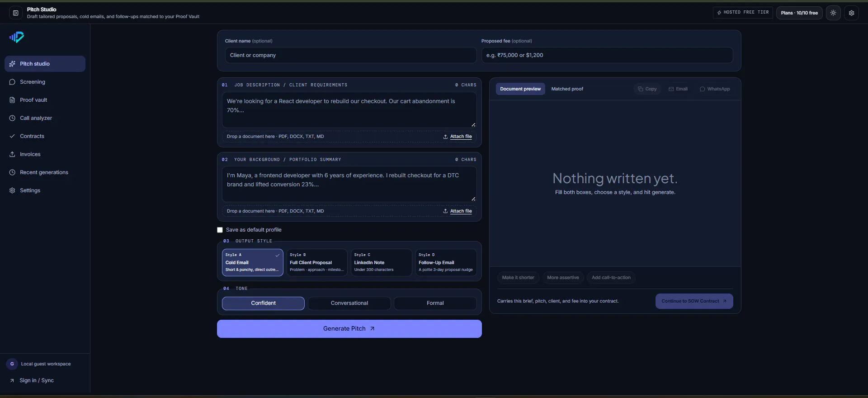Select Style C LinkedIn Note
Image resolution: width=868 pixels, height=398 pixels.
click(382, 262)
